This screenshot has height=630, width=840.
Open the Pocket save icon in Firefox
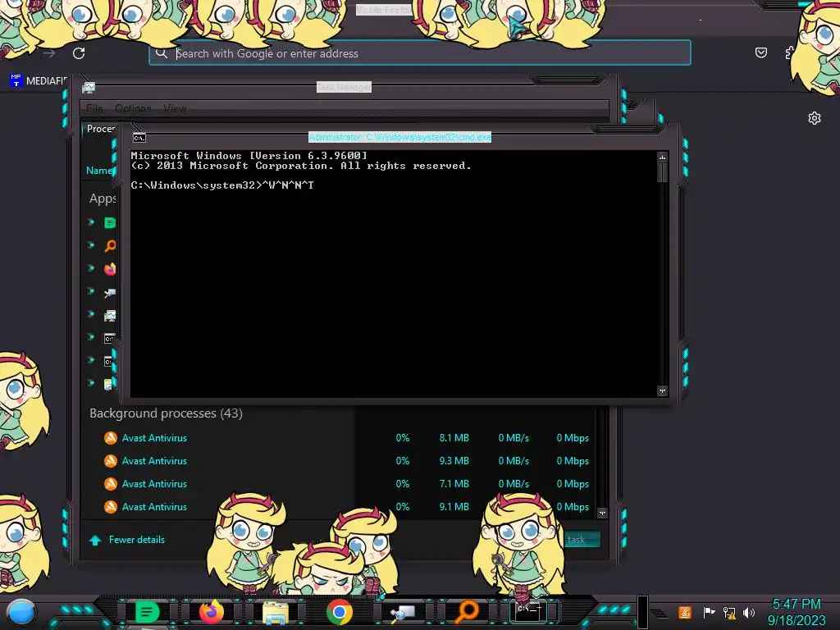point(760,52)
